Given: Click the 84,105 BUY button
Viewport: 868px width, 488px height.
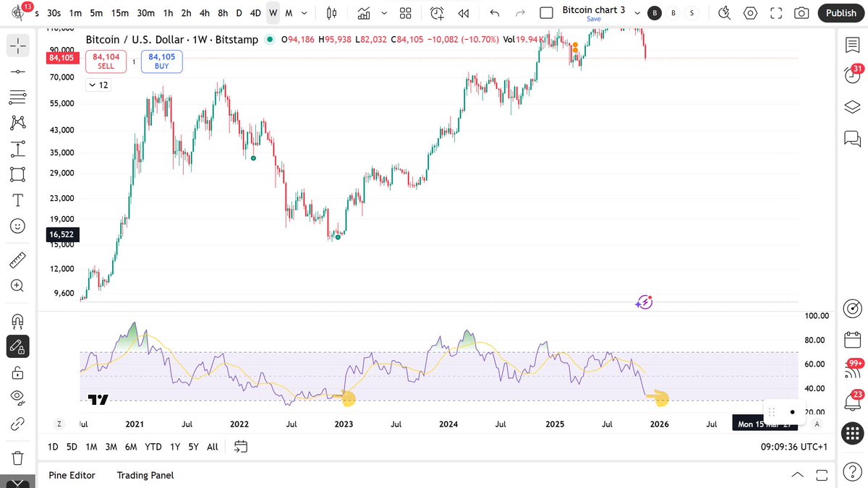Looking at the screenshot, I should (161, 61).
